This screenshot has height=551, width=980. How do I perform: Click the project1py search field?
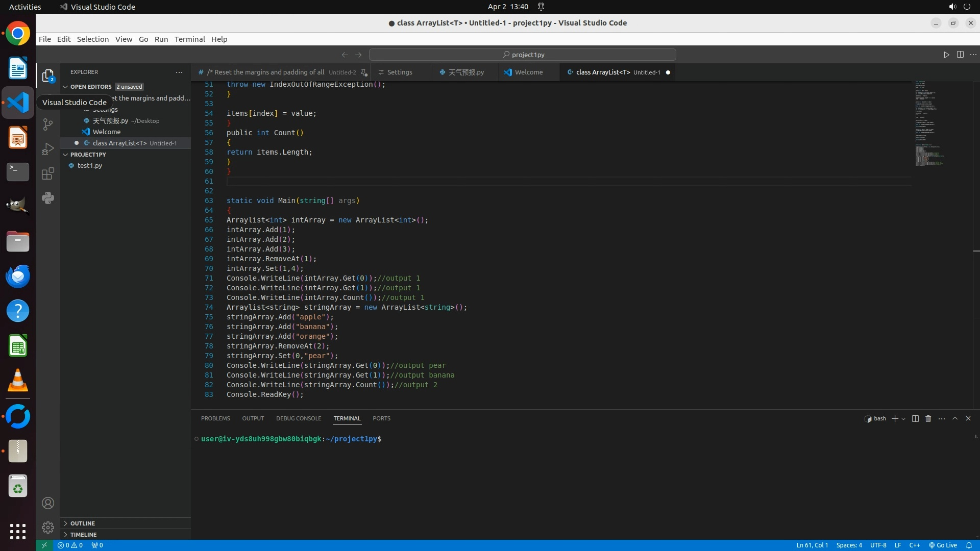click(523, 55)
